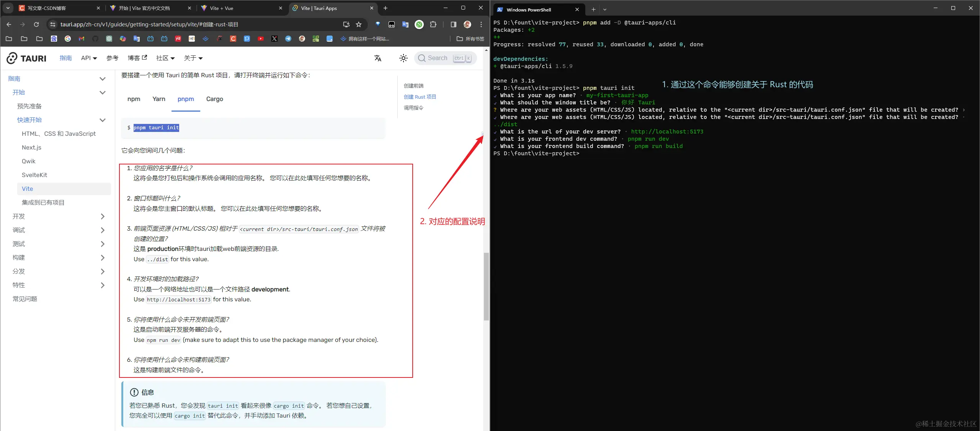Viewport: 980px width, 431px height.
Task: Collapse the 快速开始 sidebar section
Action: (x=102, y=120)
